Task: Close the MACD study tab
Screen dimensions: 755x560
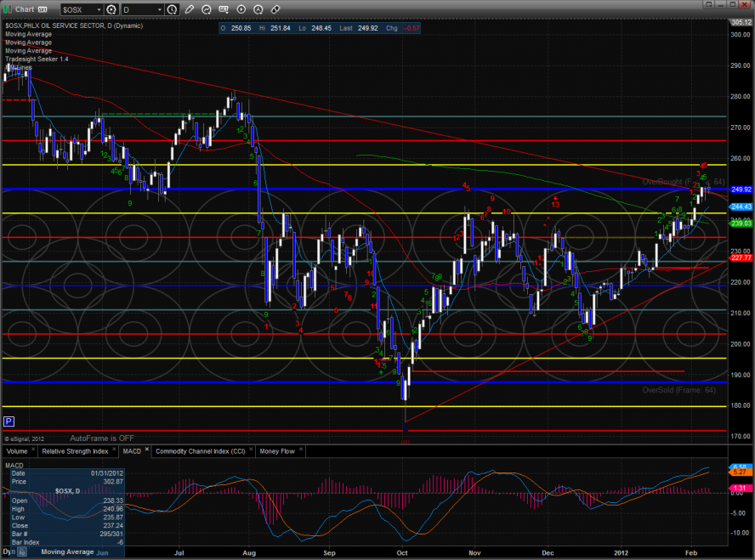Action: tap(147, 450)
